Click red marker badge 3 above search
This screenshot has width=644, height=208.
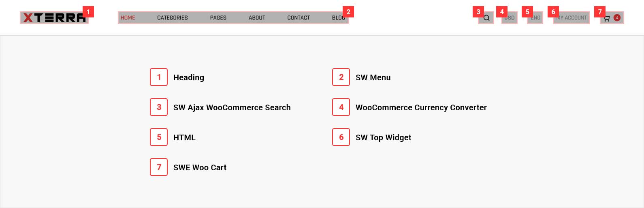tap(478, 12)
